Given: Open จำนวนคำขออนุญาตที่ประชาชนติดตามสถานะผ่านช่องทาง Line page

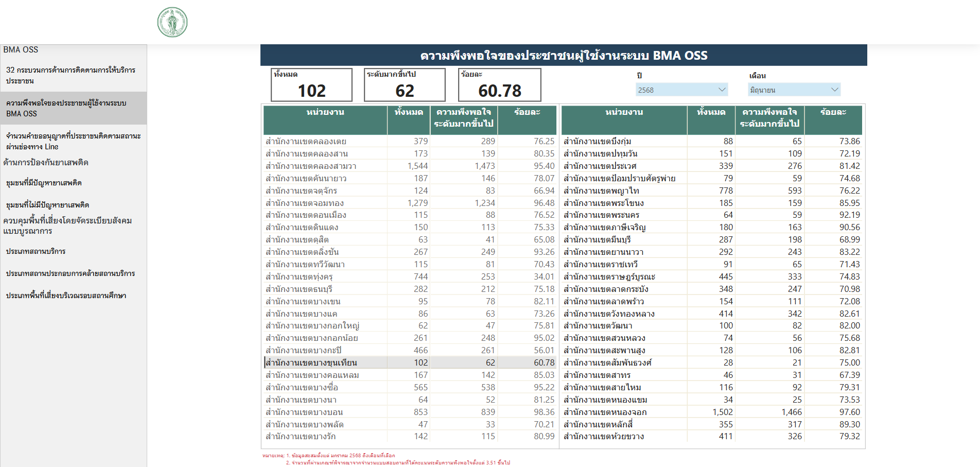Looking at the screenshot, I should click(73, 141).
